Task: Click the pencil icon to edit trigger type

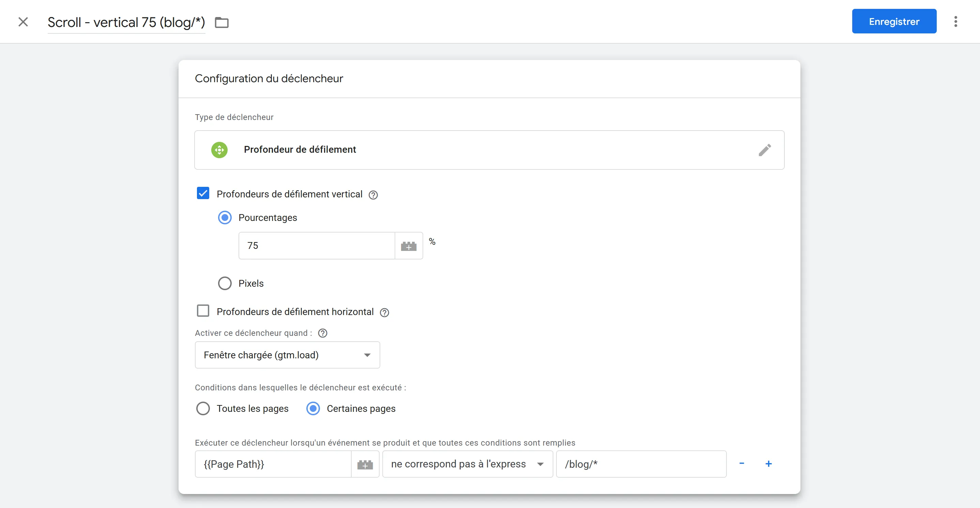Action: pos(765,150)
